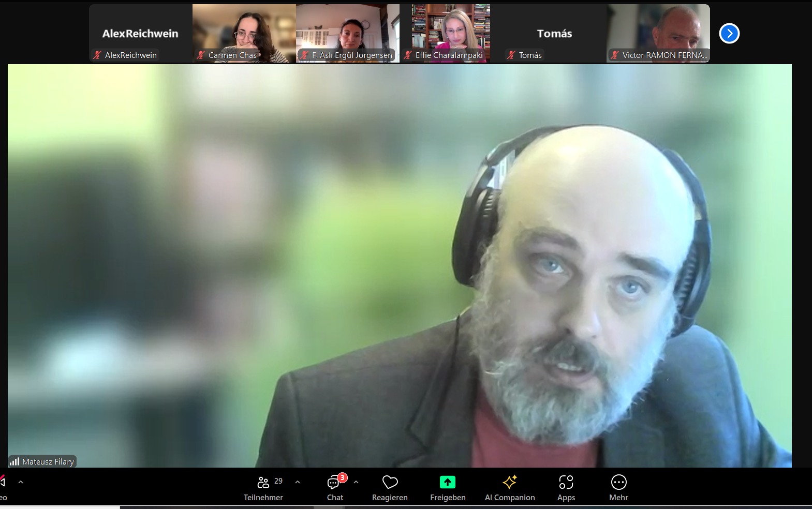Open AI Companion

(x=510, y=483)
